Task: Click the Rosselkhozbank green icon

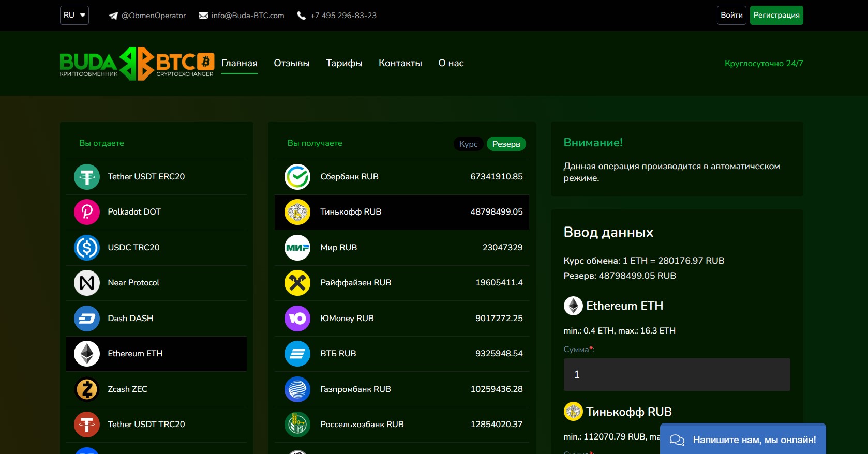Action: [297, 425]
